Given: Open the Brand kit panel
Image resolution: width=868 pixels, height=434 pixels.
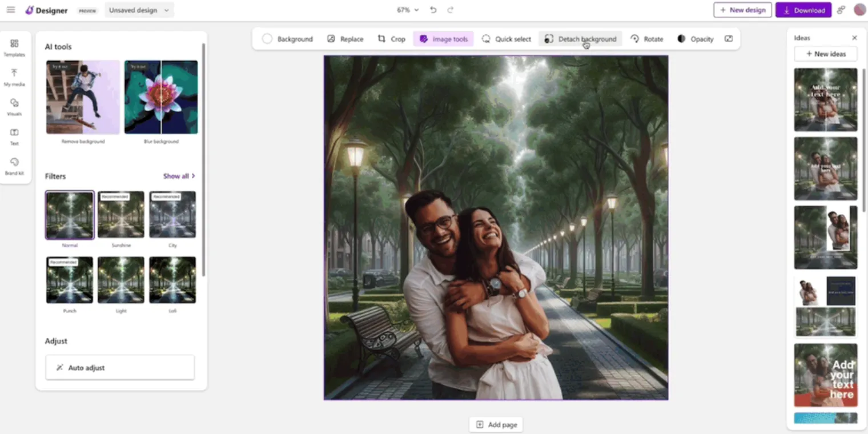Looking at the screenshot, I should click(x=14, y=165).
